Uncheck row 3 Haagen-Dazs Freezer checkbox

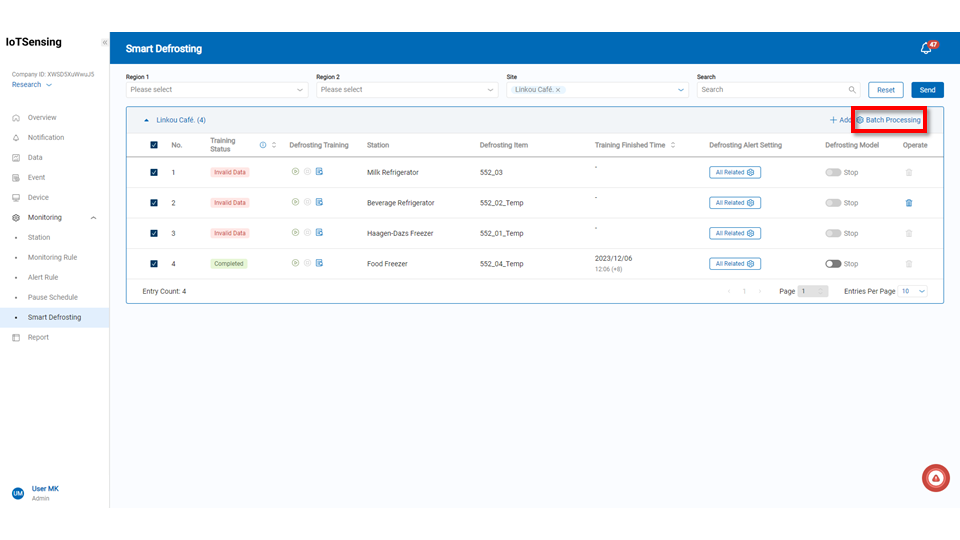tap(153, 233)
